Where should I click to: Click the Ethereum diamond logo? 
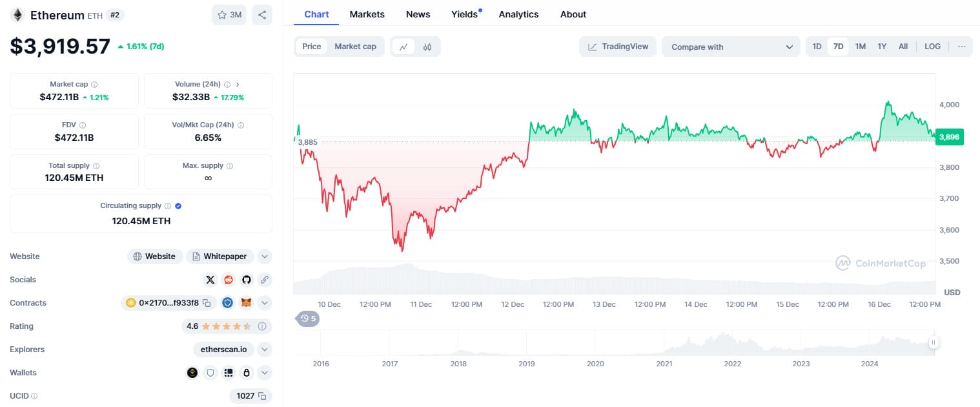click(x=17, y=15)
